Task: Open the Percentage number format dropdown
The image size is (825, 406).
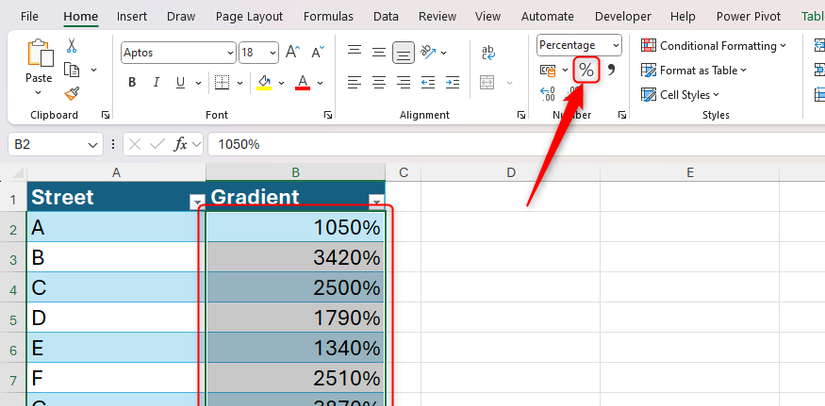Action: click(616, 46)
